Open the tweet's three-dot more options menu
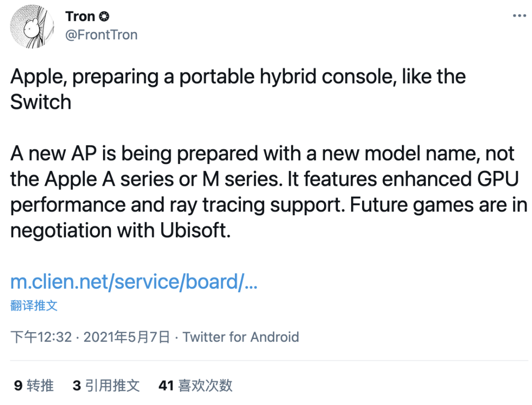532x405 pixels. click(x=519, y=16)
